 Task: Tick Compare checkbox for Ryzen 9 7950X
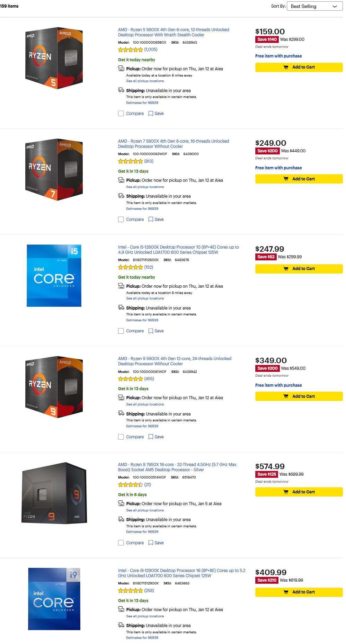click(121, 543)
